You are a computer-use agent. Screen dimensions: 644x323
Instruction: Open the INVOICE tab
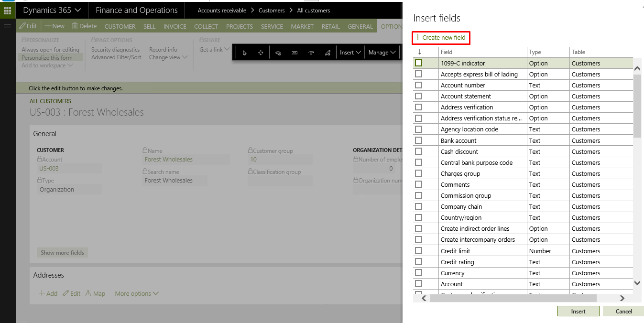click(x=175, y=26)
